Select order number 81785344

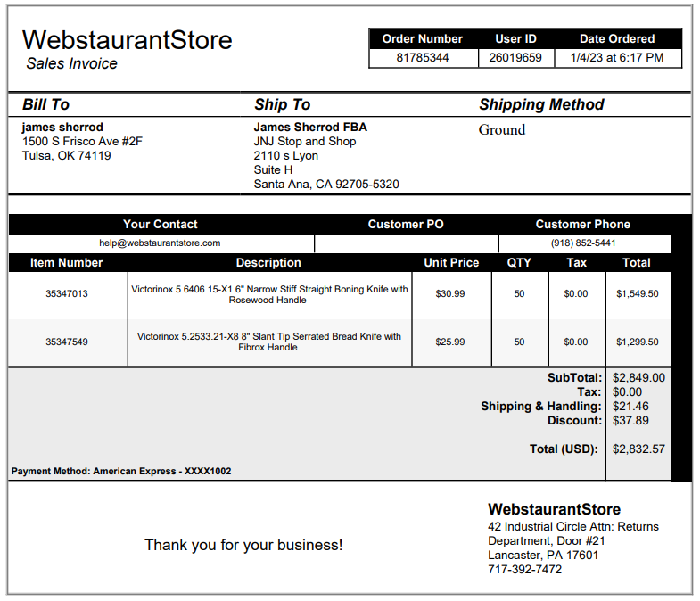(423, 58)
